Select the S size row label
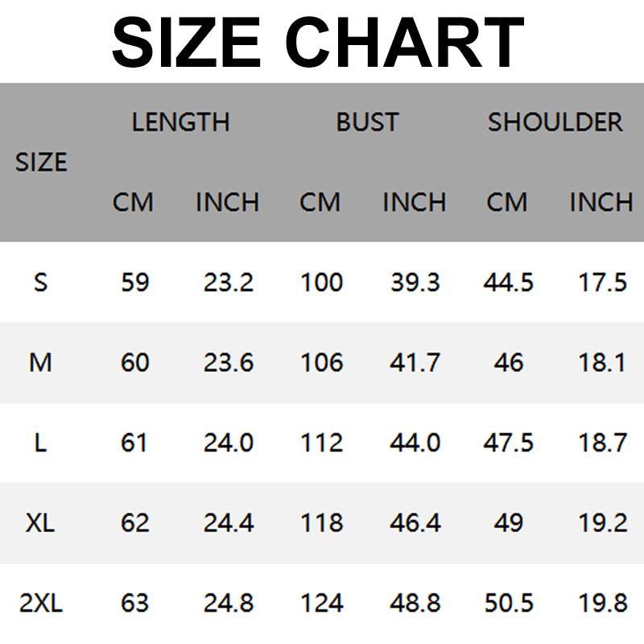The image size is (644, 644). (x=41, y=283)
